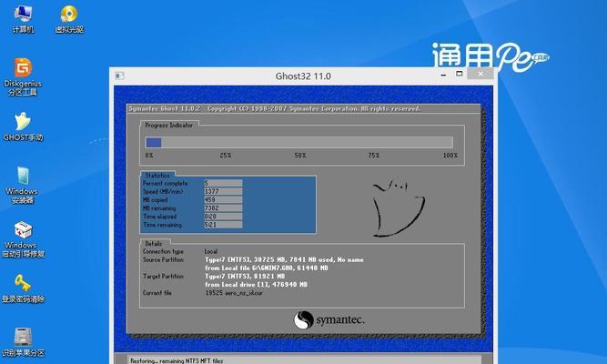
Task: Click the Statistics panel heading
Action: click(x=157, y=176)
